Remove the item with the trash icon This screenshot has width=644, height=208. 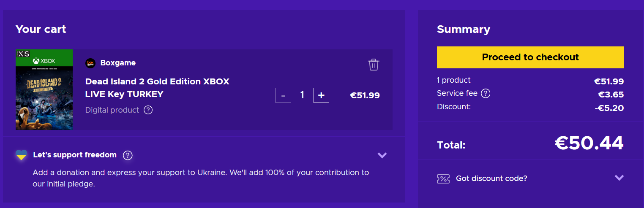(x=374, y=65)
